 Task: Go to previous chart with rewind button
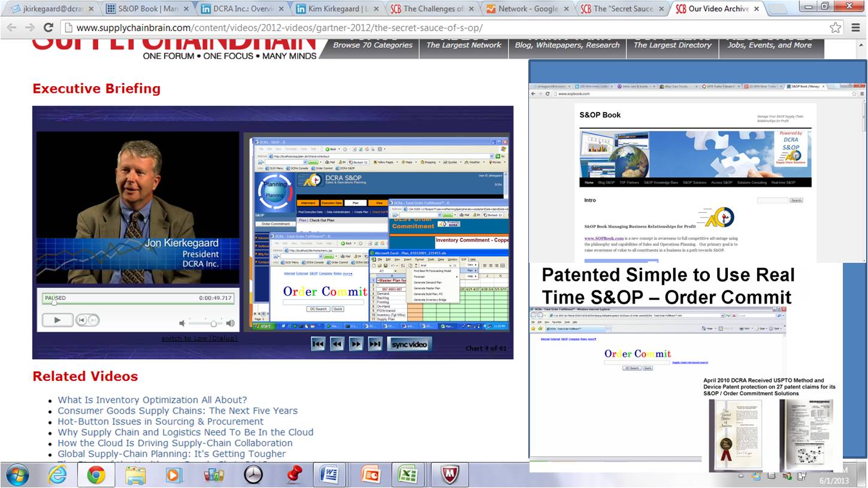click(337, 344)
